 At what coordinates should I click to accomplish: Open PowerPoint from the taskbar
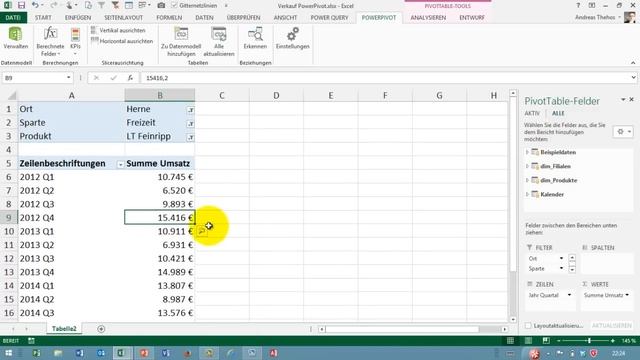coord(144,353)
